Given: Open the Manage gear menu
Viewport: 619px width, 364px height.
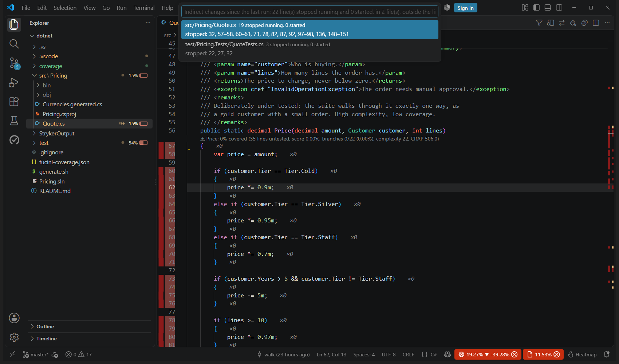Looking at the screenshot, I should [x=14, y=337].
